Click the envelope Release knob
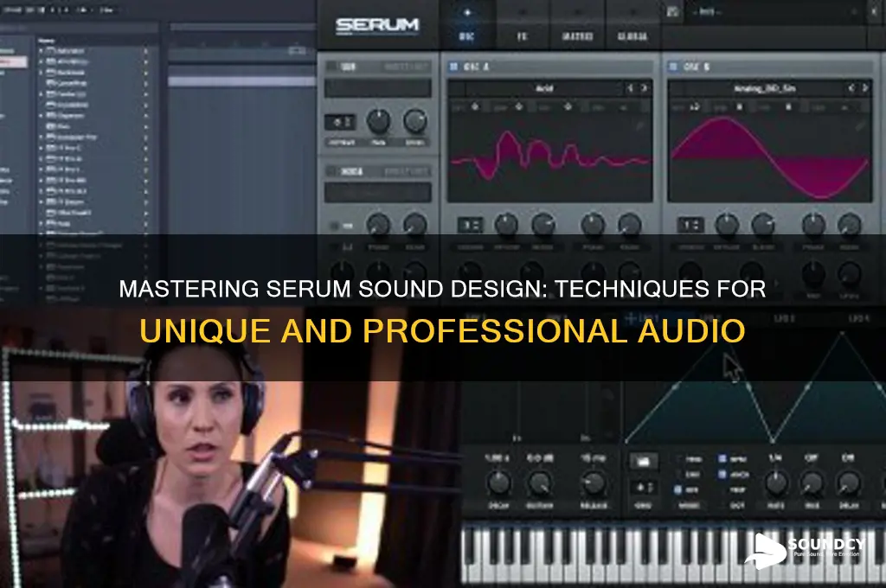886x588 pixels. (x=594, y=483)
